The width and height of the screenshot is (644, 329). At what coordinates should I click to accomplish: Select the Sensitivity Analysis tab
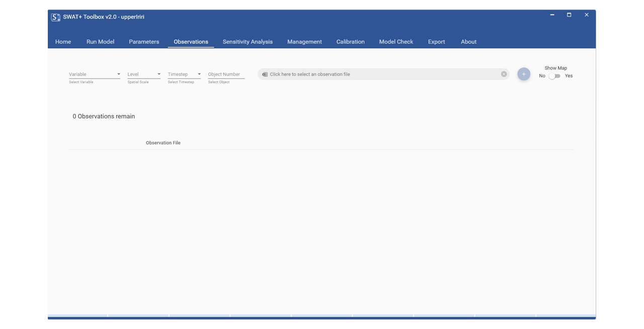coord(248,42)
